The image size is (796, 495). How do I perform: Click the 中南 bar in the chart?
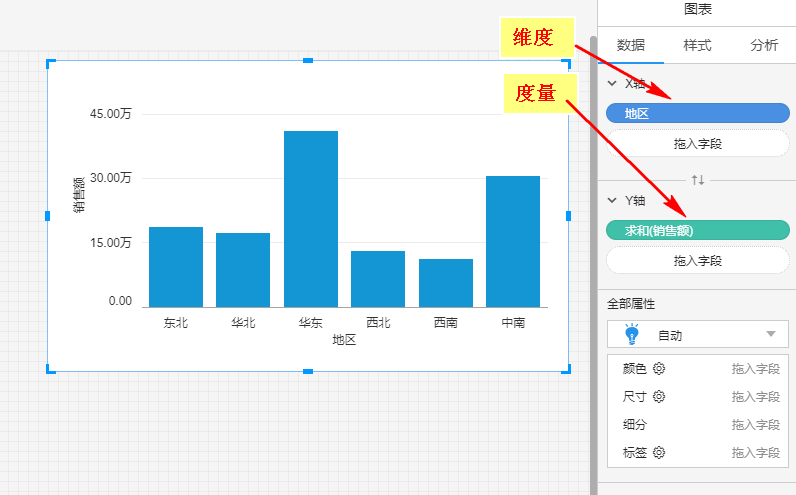512,241
